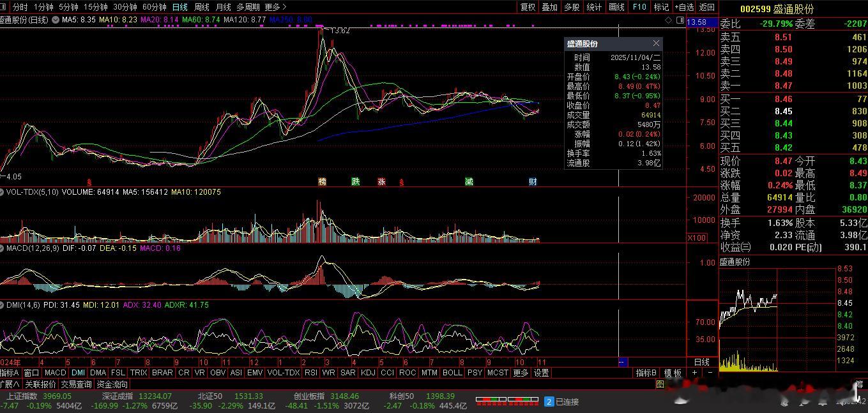Click the 已连接 connection status indicator
The width and height of the screenshot is (868, 413).
click(562, 402)
